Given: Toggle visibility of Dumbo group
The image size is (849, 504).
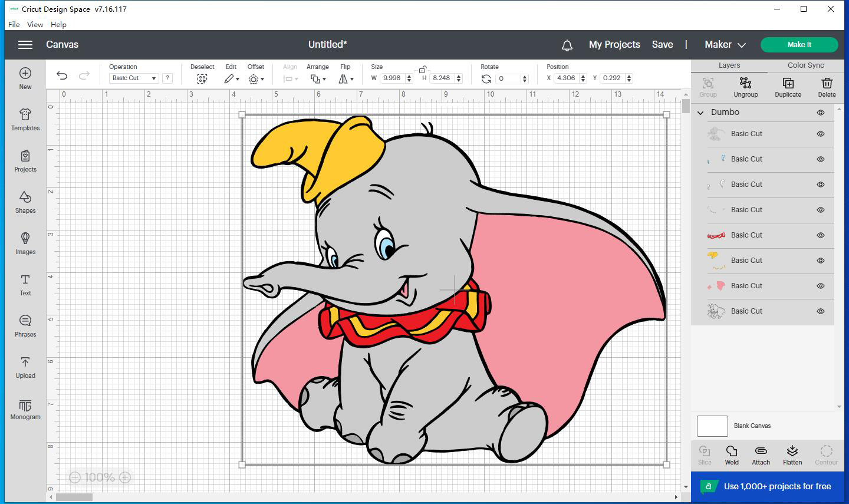Looking at the screenshot, I should 820,113.
